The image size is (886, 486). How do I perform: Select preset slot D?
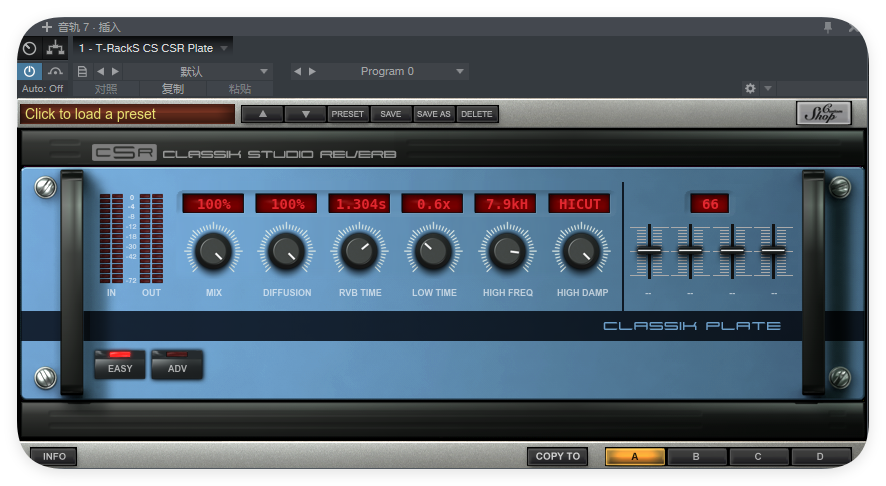tap(820, 457)
